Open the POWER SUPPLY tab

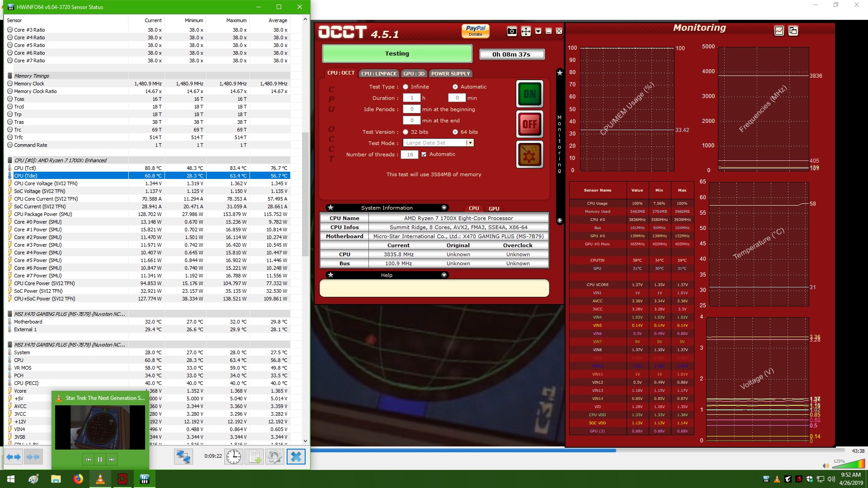click(x=450, y=74)
